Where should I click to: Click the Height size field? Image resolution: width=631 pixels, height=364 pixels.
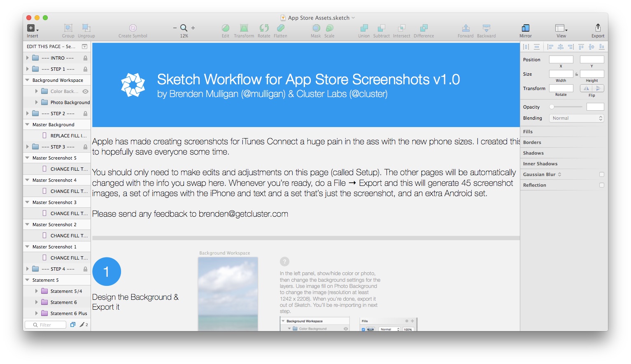[591, 74]
